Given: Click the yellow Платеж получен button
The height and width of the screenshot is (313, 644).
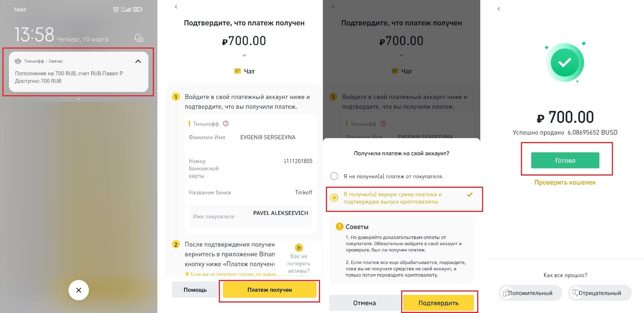Looking at the screenshot, I should pyautogui.click(x=270, y=290).
